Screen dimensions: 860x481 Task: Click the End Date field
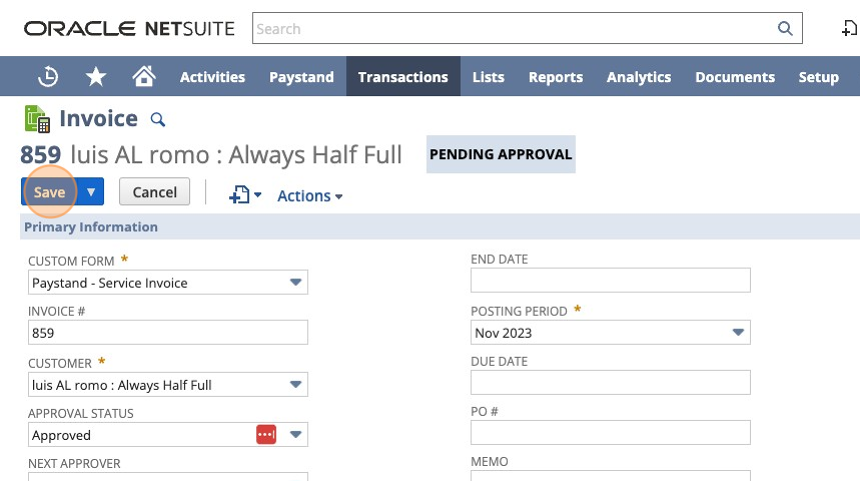coord(610,280)
